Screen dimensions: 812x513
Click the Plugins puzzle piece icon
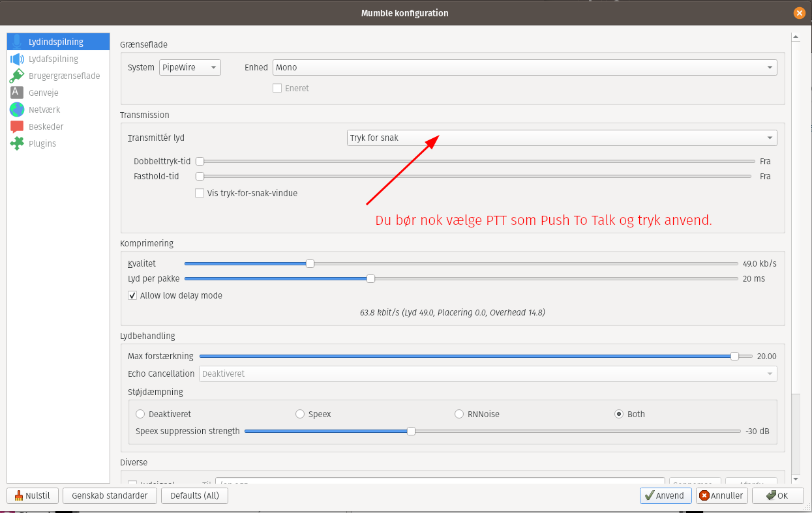click(x=17, y=143)
